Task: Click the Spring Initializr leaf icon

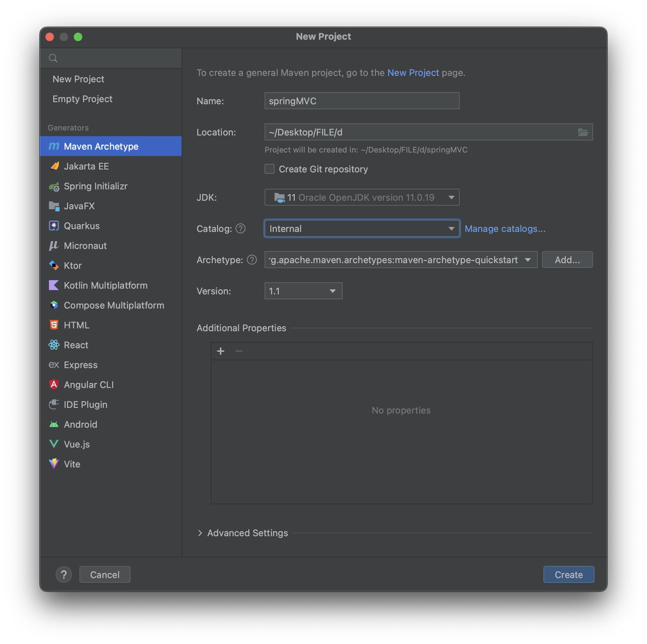Action: point(54,186)
